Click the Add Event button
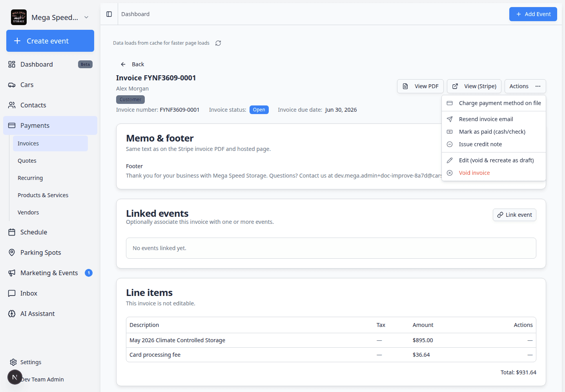This screenshot has height=392, width=565. point(533,14)
